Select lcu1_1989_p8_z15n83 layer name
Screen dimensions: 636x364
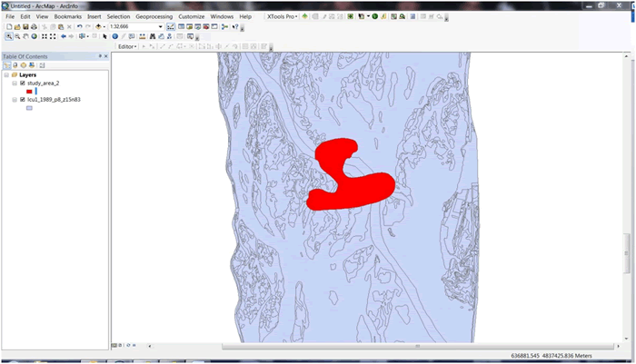pyautogui.click(x=54, y=99)
